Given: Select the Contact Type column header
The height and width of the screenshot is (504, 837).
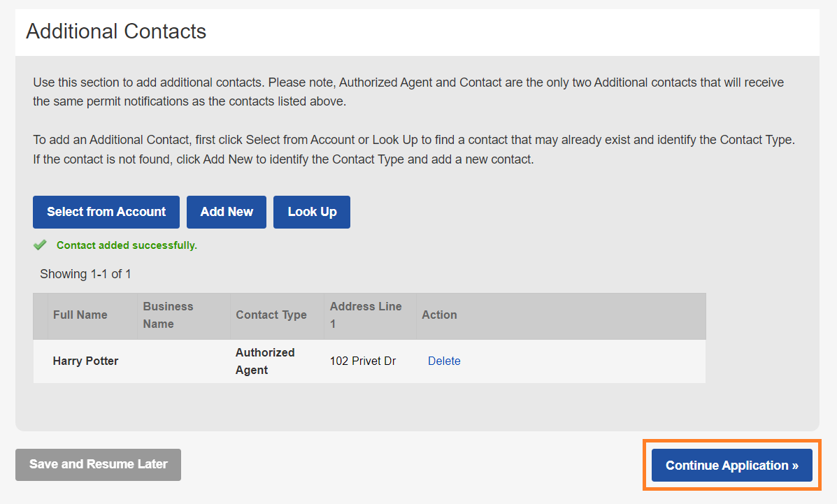Looking at the screenshot, I should point(271,315).
